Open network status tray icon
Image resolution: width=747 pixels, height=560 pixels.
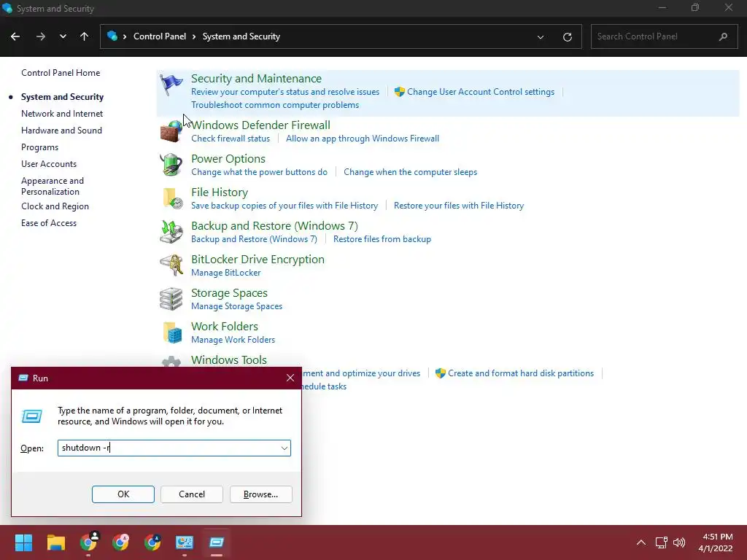(x=661, y=542)
